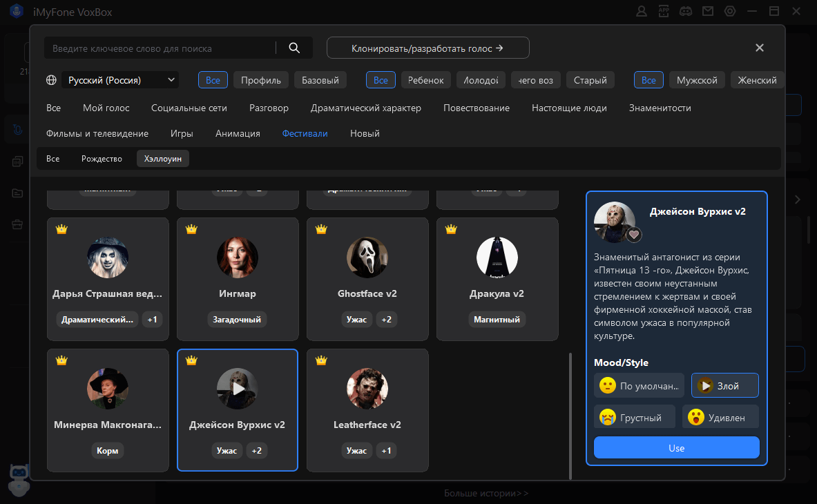Select the Рождество sub-tab
Image resolution: width=817 pixels, height=504 pixels.
coord(102,159)
